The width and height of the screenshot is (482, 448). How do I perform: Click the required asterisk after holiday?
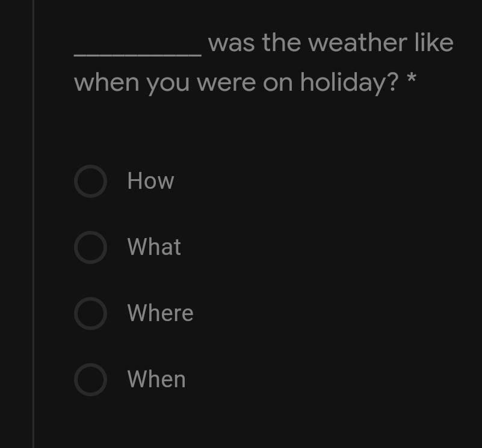(x=412, y=79)
